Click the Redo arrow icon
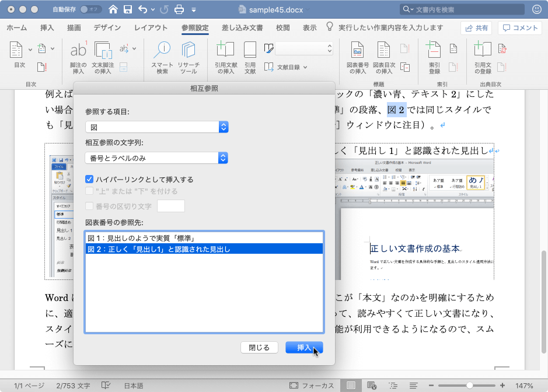This screenshot has width=548, height=392. [164, 9]
